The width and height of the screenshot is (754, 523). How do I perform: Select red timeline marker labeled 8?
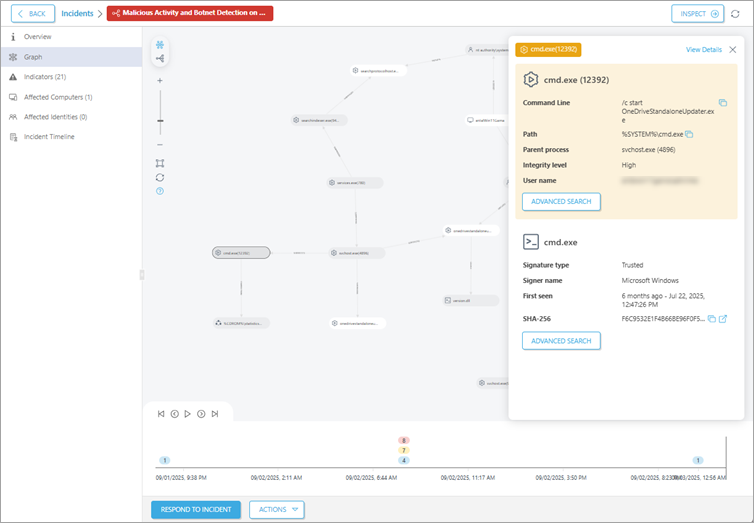click(404, 440)
